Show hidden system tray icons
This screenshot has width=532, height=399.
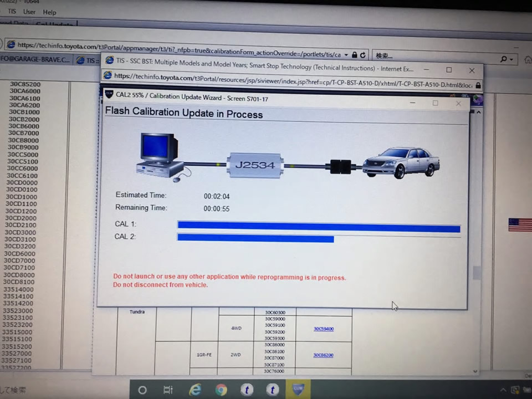(x=503, y=390)
